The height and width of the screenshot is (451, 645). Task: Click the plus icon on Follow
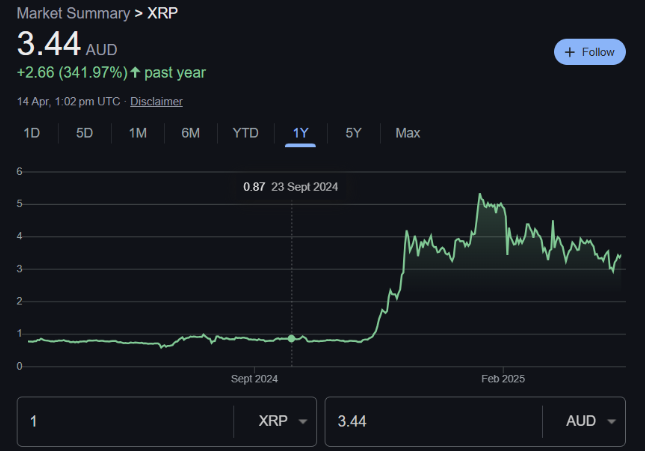569,52
